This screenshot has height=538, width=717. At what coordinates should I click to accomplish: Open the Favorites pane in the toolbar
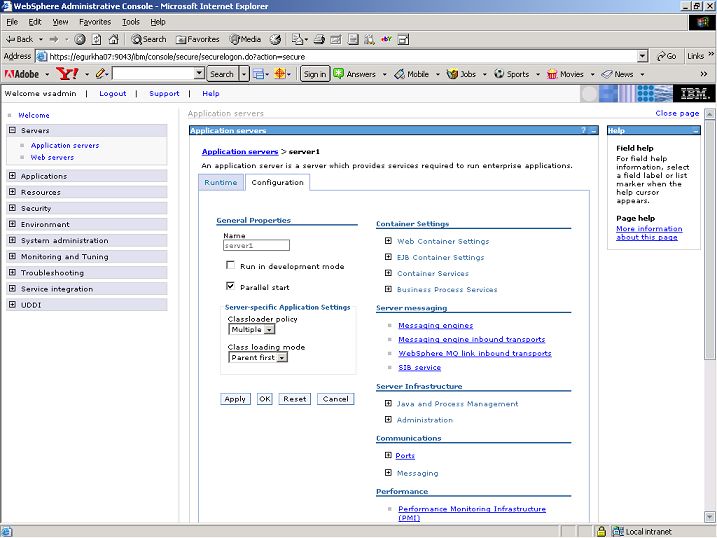pos(198,39)
